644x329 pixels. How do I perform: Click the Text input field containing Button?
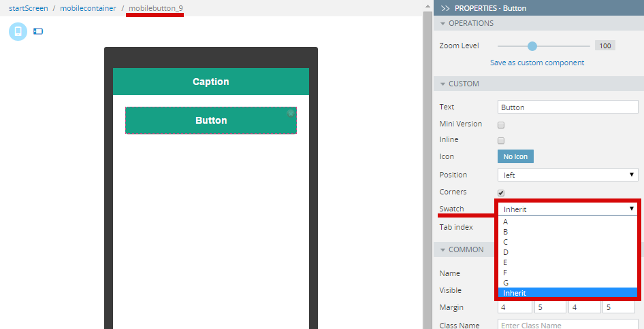[568, 107]
